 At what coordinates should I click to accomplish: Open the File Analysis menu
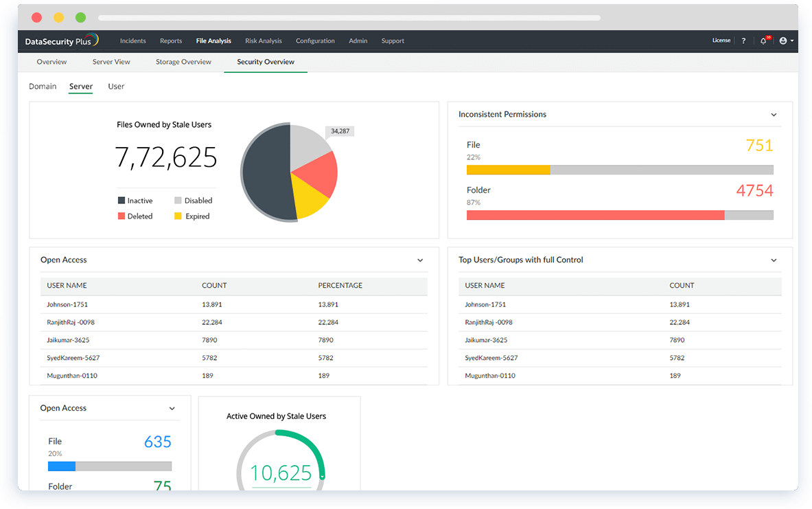(213, 41)
